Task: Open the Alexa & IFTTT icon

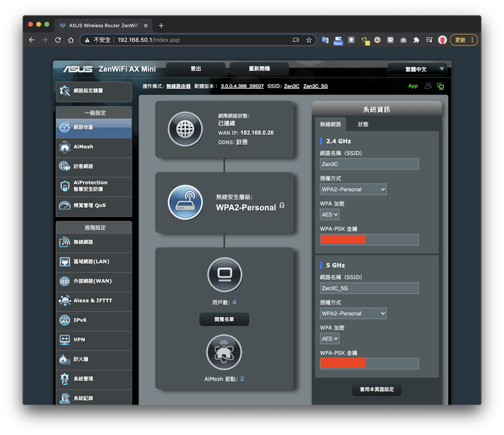Action: click(x=64, y=301)
